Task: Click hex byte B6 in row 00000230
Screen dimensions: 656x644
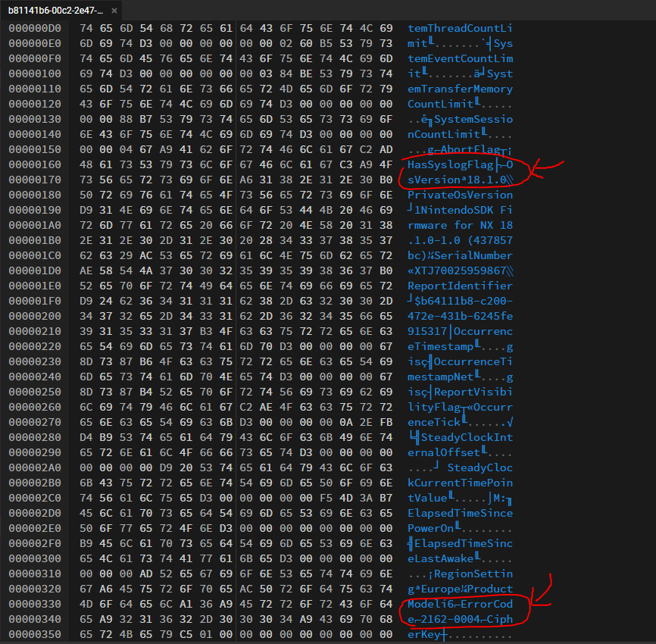Action: 146,361
